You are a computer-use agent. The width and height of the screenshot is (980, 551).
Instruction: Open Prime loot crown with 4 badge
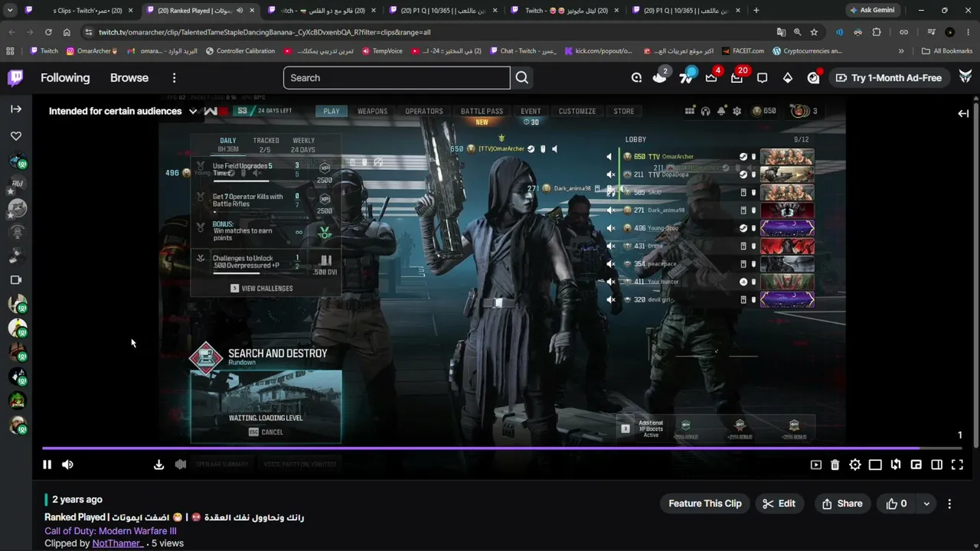711,77
